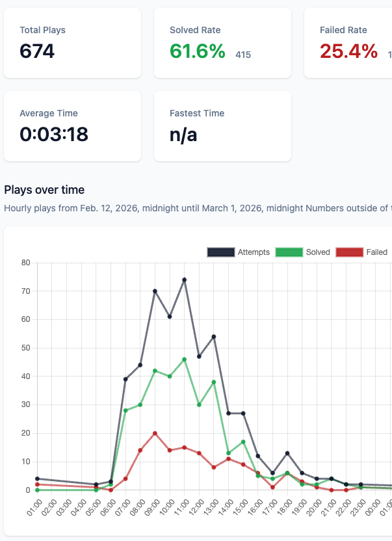392x541 pixels.
Task: Click the 415 solved count beside Solved Rate
Action: click(x=243, y=55)
